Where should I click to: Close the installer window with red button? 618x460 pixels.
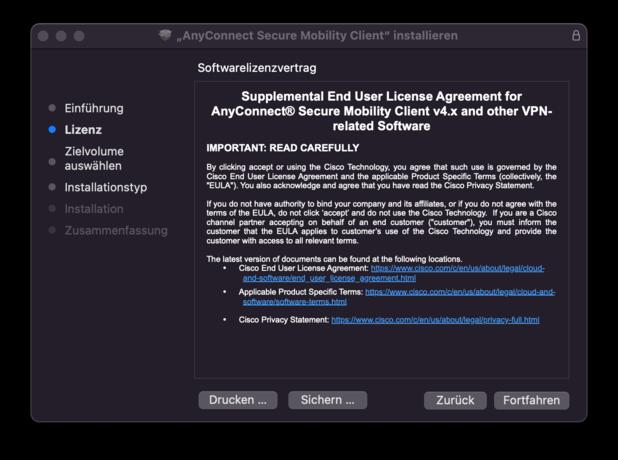(43, 36)
